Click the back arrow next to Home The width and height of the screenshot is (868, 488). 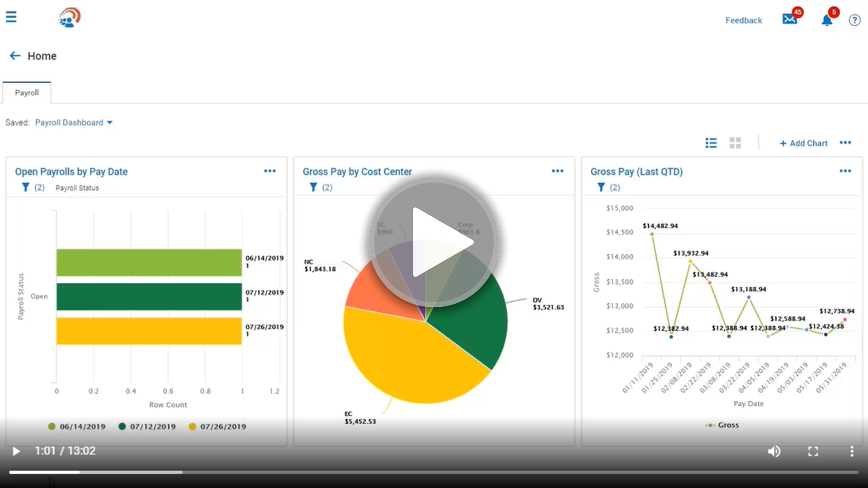pyautogui.click(x=14, y=56)
